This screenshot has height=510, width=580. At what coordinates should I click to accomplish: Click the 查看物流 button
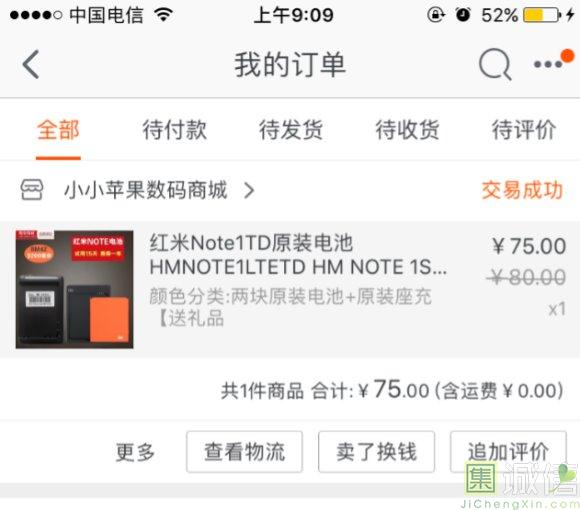pyautogui.click(x=245, y=452)
